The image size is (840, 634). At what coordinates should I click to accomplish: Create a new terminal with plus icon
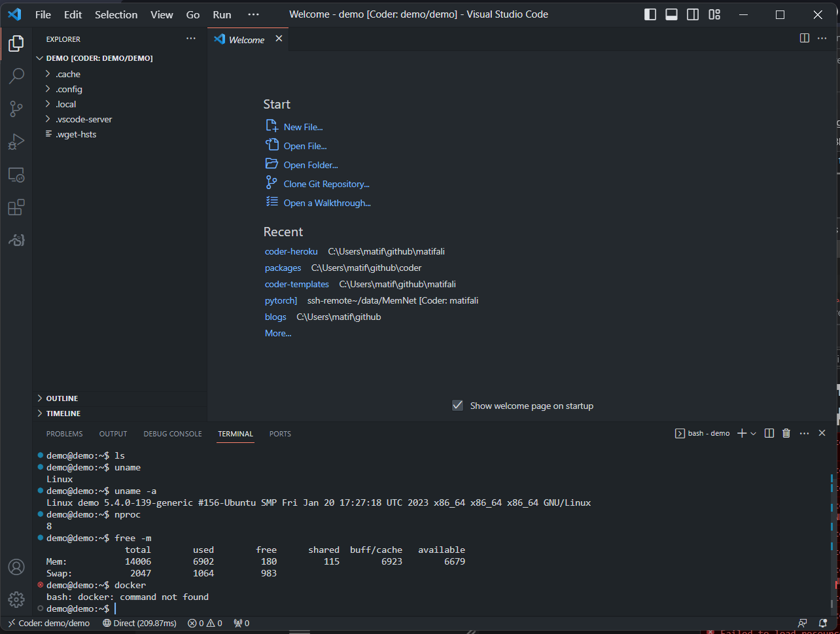coord(742,433)
